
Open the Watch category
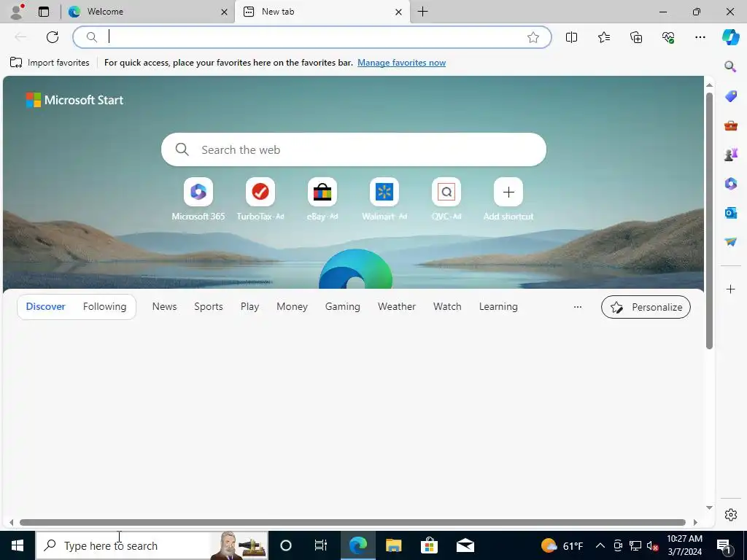(447, 307)
